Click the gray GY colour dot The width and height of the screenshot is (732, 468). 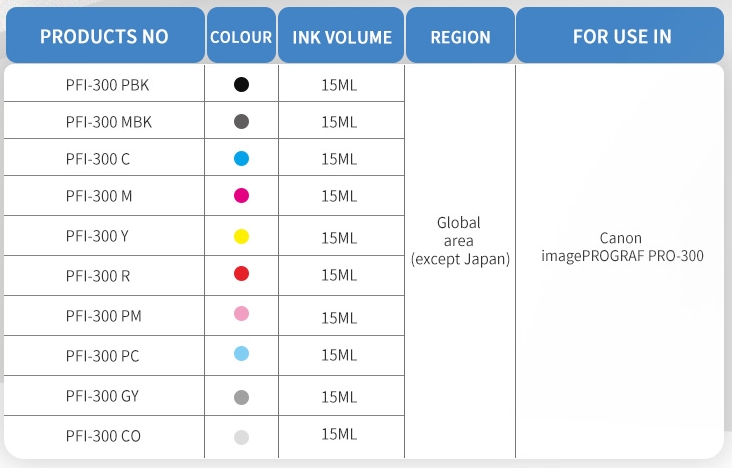(x=241, y=397)
